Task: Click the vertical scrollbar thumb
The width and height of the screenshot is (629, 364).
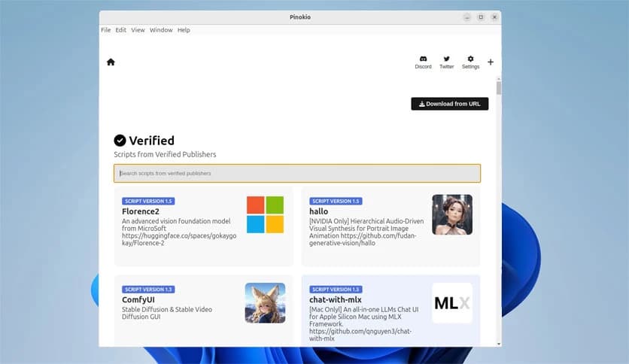Action: (499, 88)
